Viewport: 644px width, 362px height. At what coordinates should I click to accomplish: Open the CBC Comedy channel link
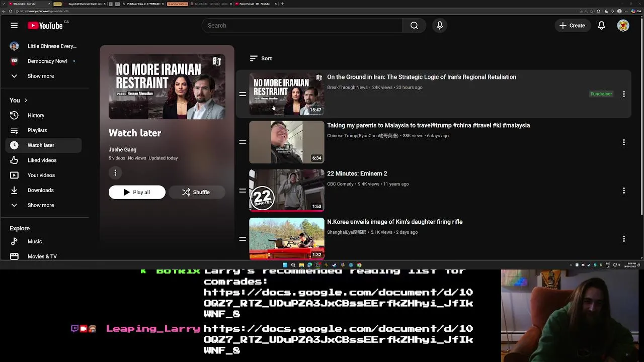pyautogui.click(x=340, y=184)
